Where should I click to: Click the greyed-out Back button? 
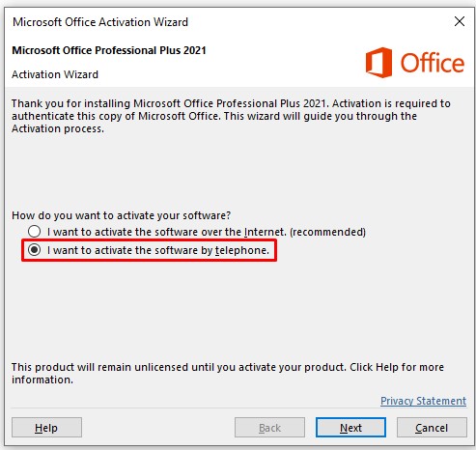tap(269, 428)
